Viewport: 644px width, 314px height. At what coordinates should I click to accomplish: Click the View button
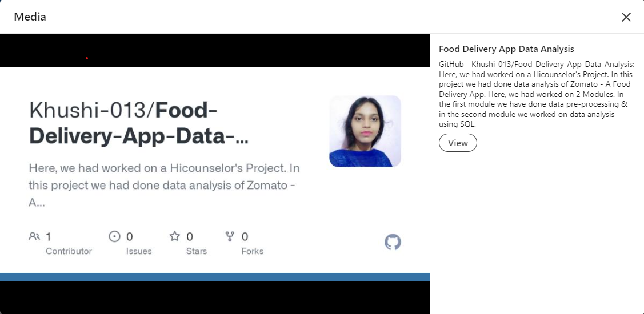(x=458, y=143)
